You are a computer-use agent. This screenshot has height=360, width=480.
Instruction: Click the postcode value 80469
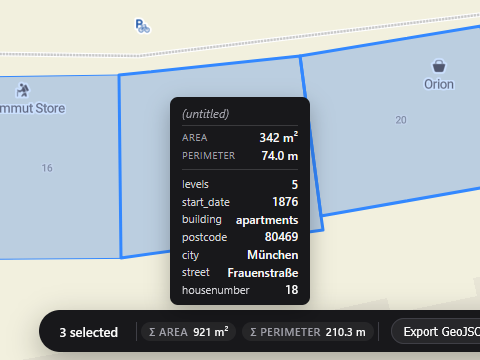281,237
